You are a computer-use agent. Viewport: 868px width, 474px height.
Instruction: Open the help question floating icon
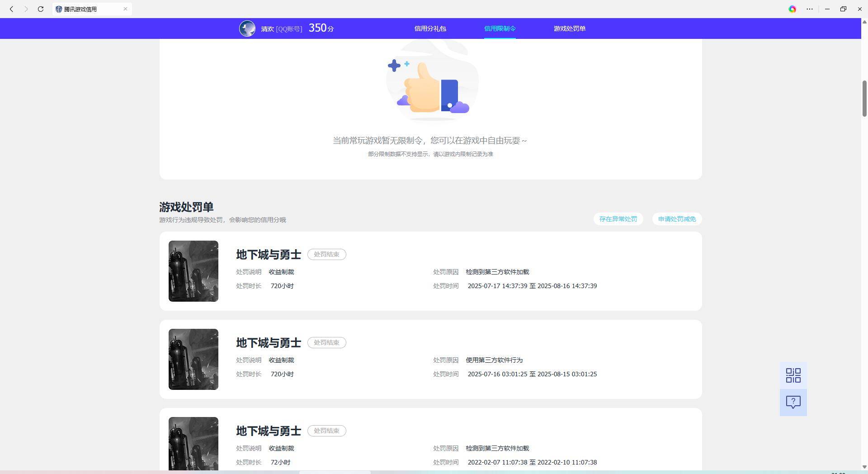[793, 402]
